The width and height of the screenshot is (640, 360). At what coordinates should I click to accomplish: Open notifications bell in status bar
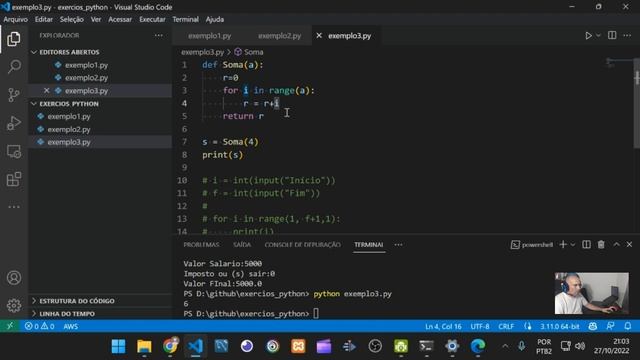628,326
